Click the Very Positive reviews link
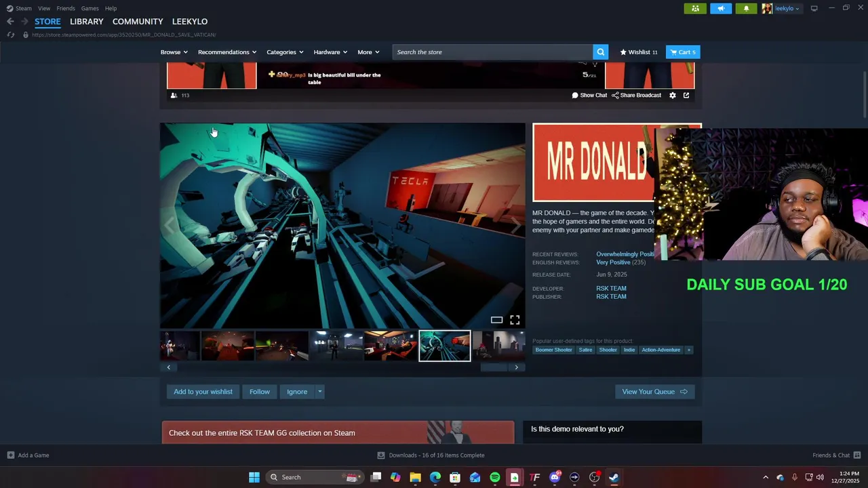868x488 pixels. (x=613, y=262)
